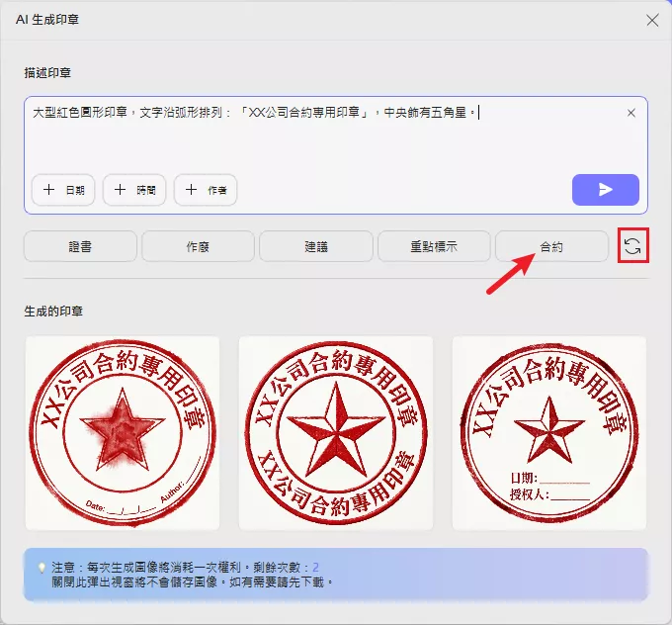Add the 作者 field to the description

click(x=206, y=190)
